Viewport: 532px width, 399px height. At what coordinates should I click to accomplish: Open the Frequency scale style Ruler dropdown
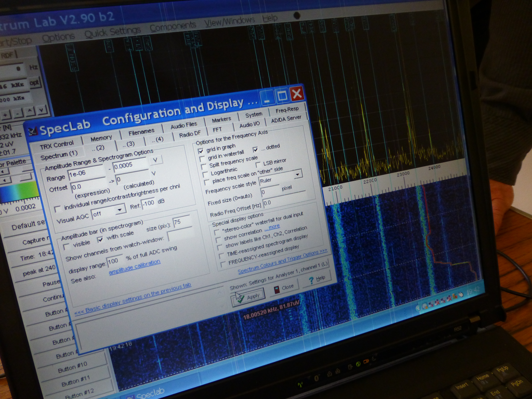(x=297, y=174)
